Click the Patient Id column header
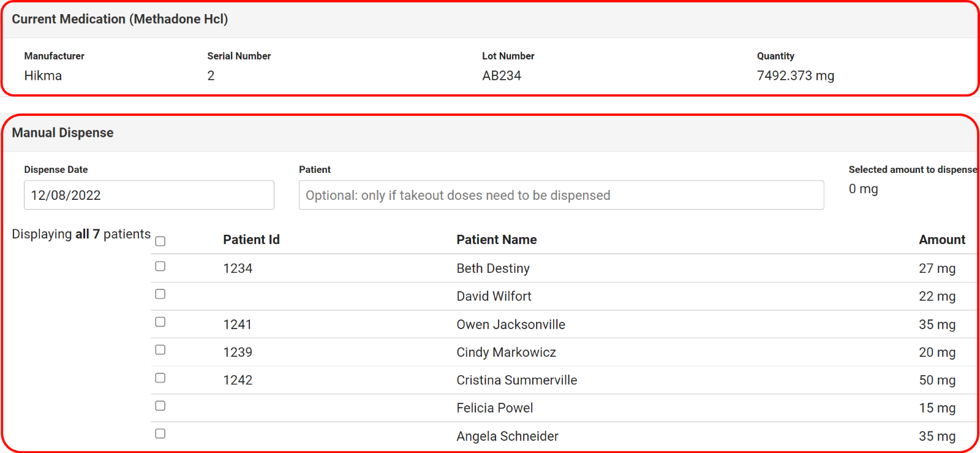The height and width of the screenshot is (453, 980). pos(251,240)
